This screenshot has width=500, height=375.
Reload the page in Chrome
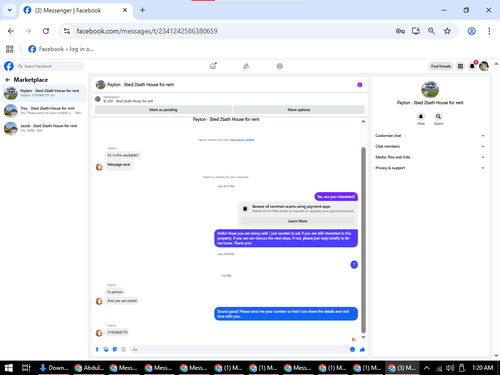[x=46, y=31]
